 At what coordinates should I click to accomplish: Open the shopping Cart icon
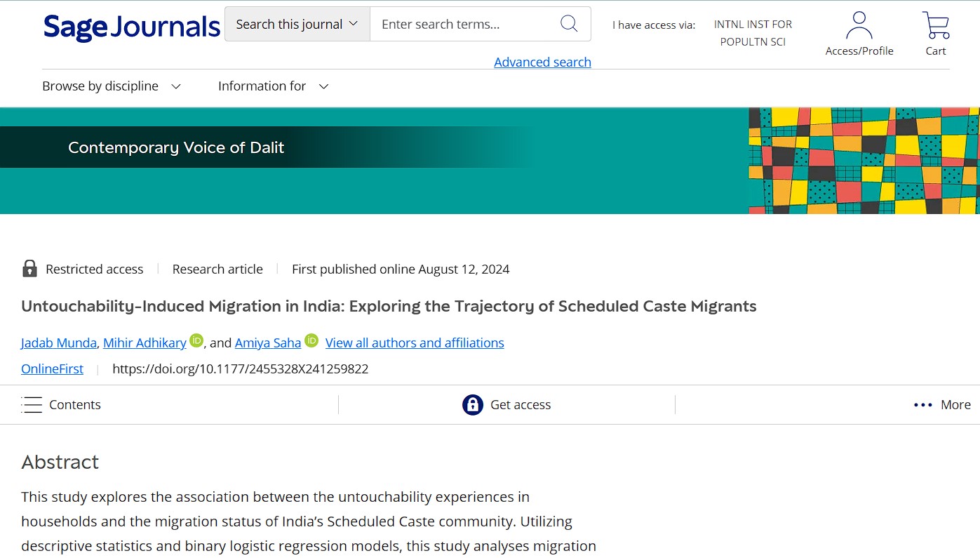[936, 25]
